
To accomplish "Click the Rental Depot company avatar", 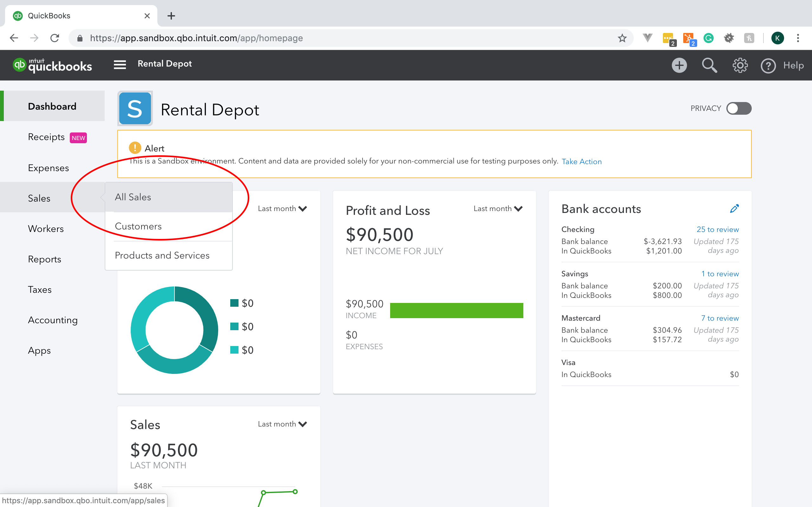I will pos(134,109).
